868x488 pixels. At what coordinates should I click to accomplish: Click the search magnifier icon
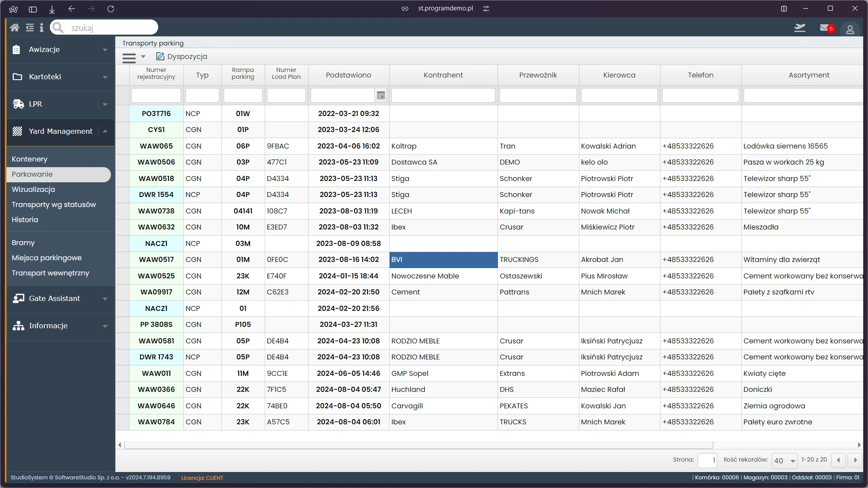(x=58, y=28)
